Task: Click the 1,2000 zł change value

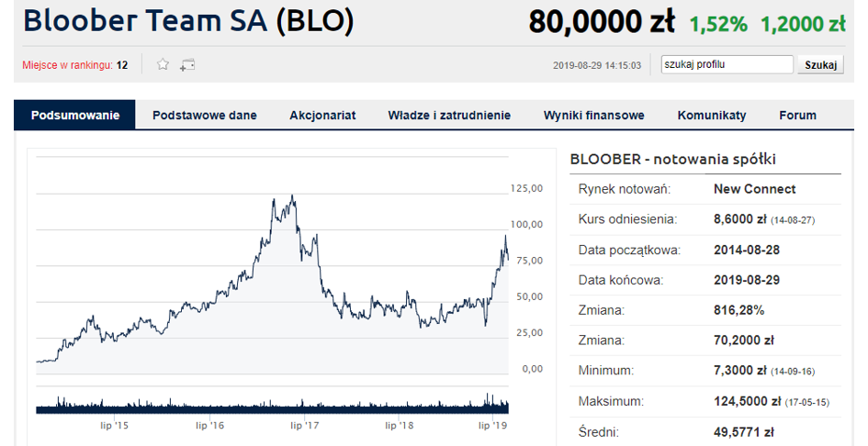Action: coord(803,25)
